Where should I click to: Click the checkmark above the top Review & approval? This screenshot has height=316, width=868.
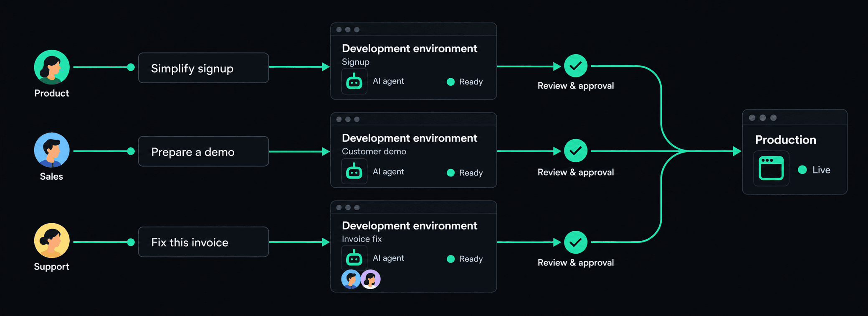pyautogui.click(x=576, y=66)
